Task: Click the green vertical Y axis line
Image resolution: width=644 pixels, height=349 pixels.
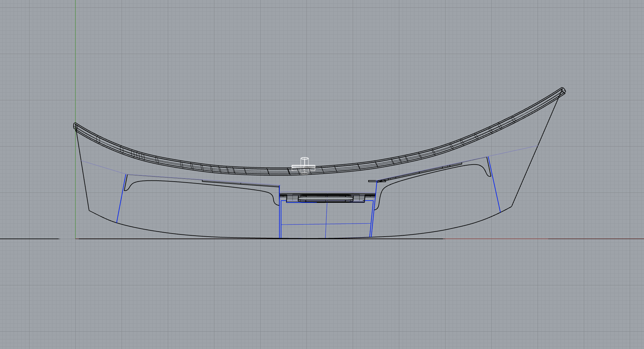Action: (x=75, y=62)
